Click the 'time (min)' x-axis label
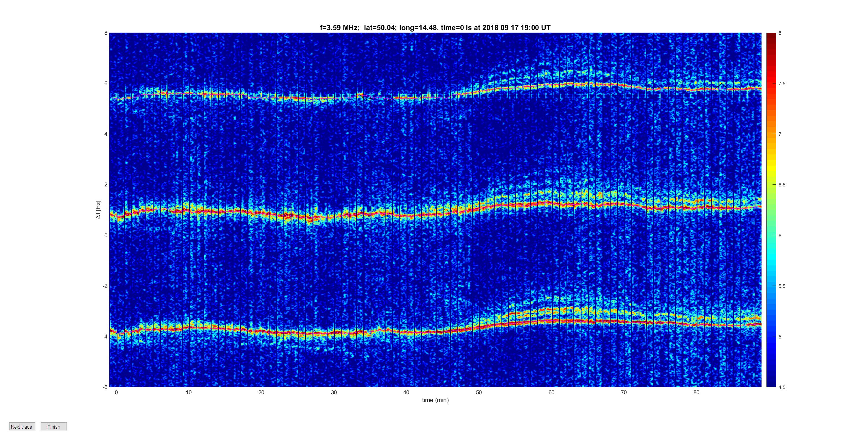 tap(435, 400)
